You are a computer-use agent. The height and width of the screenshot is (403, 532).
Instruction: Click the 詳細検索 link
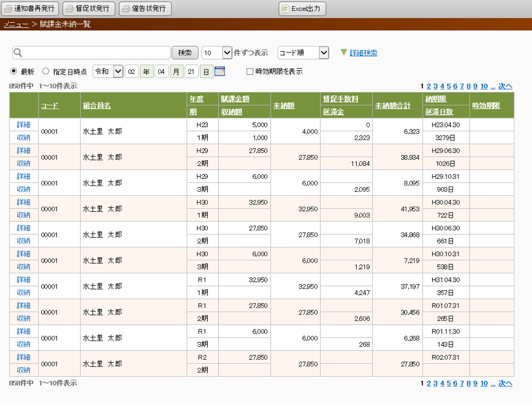pyautogui.click(x=363, y=53)
